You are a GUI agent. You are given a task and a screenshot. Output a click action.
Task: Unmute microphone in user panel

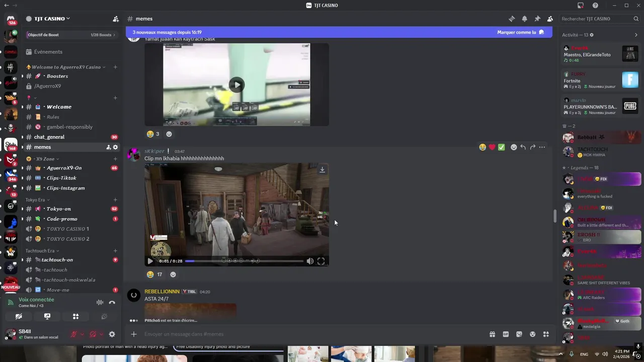tap(73, 334)
